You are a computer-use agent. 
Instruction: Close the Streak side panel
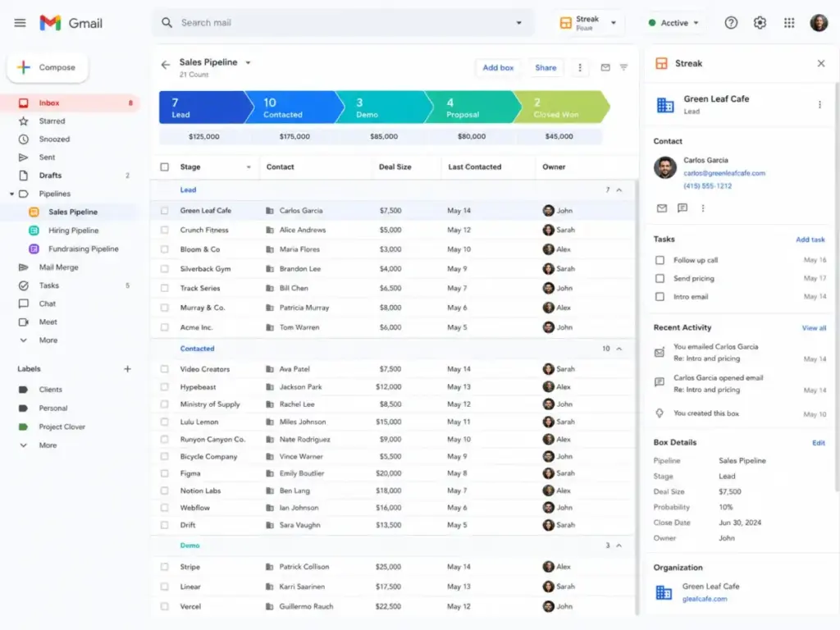click(820, 63)
